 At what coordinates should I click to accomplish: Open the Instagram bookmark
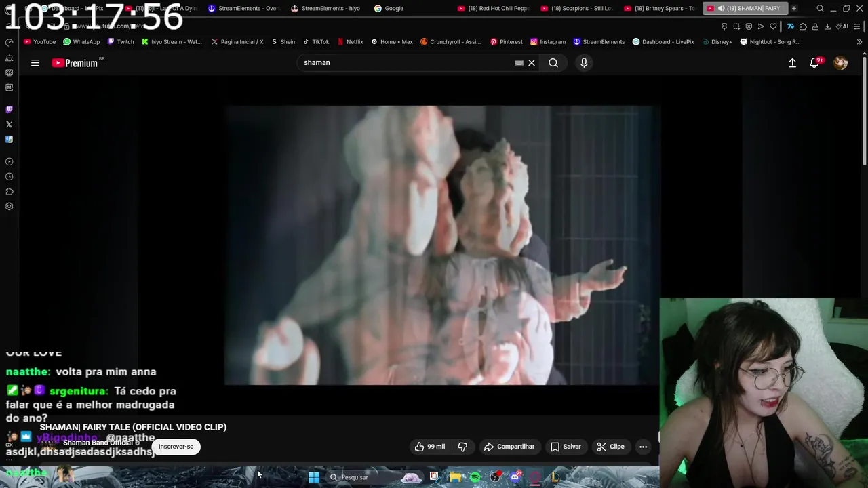548,42
